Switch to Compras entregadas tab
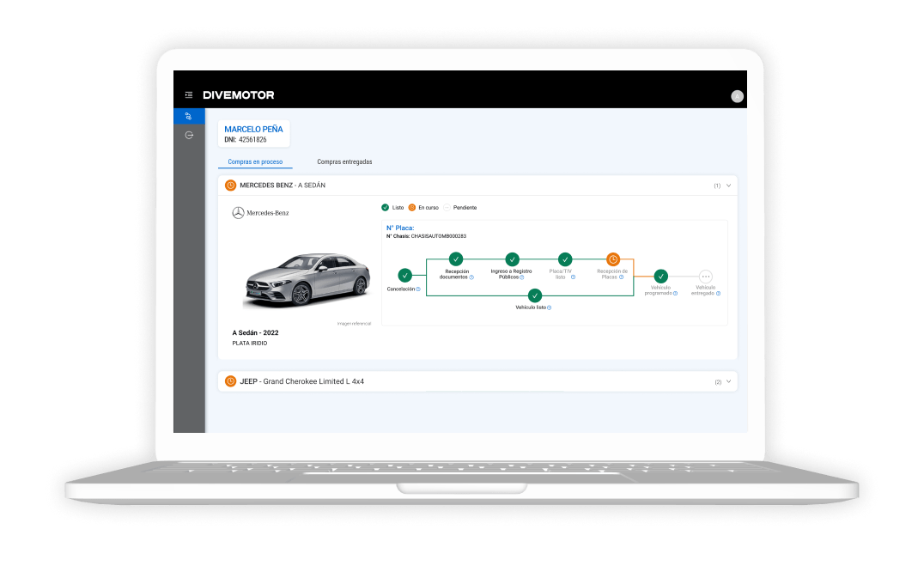The image size is (924, 572). [x=344, y=161]
